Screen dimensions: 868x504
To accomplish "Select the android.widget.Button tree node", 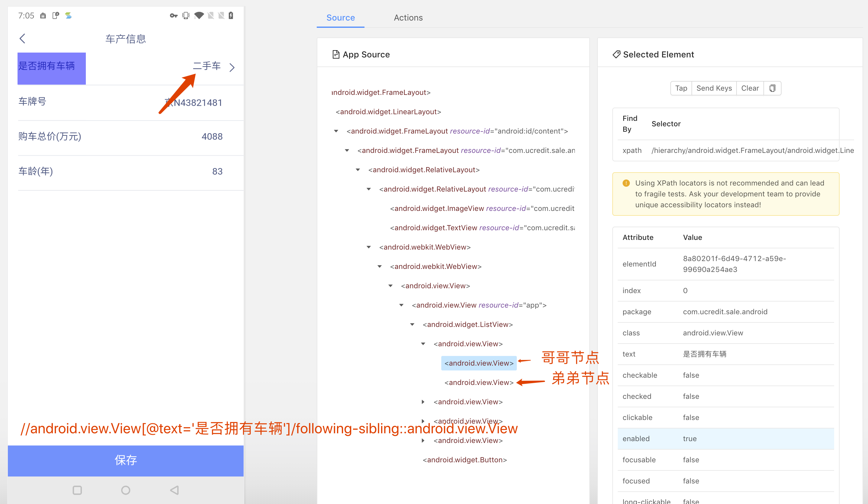I will 465,460.
